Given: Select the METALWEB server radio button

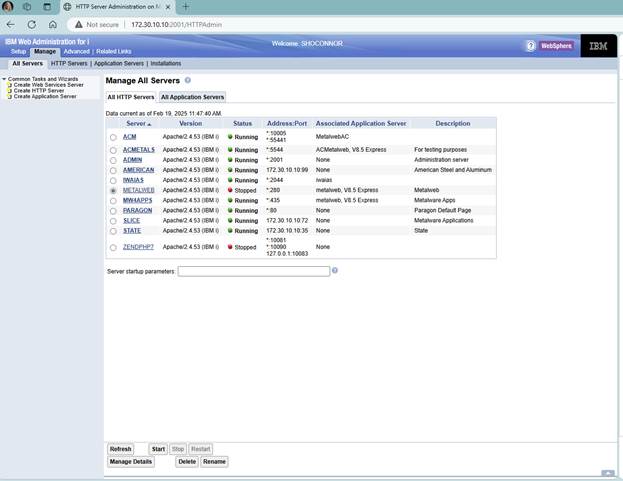Looking at the screenshot, I should tap(113, 191).
